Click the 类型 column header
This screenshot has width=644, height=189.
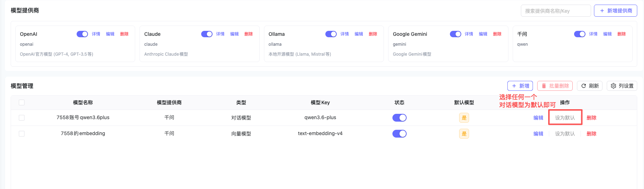point(241,102)
